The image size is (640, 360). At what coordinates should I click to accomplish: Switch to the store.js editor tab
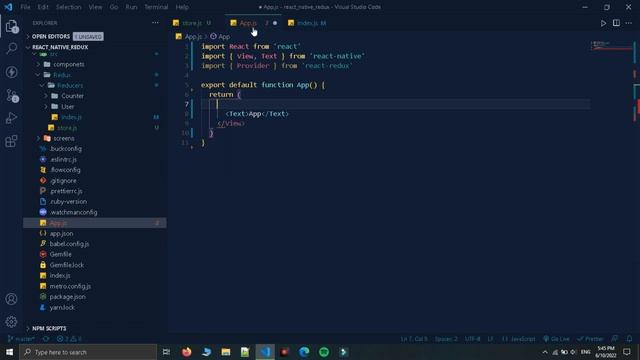192,23
